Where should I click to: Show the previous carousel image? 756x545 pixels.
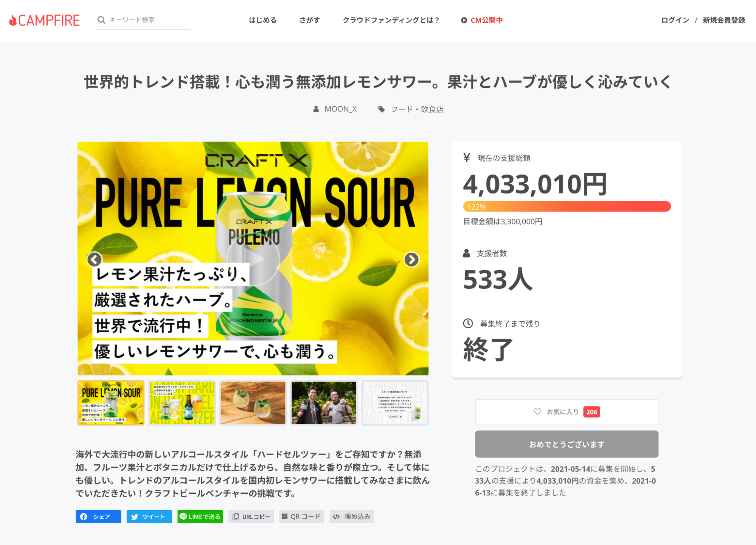pyautogui.click(x=95, y=259)
